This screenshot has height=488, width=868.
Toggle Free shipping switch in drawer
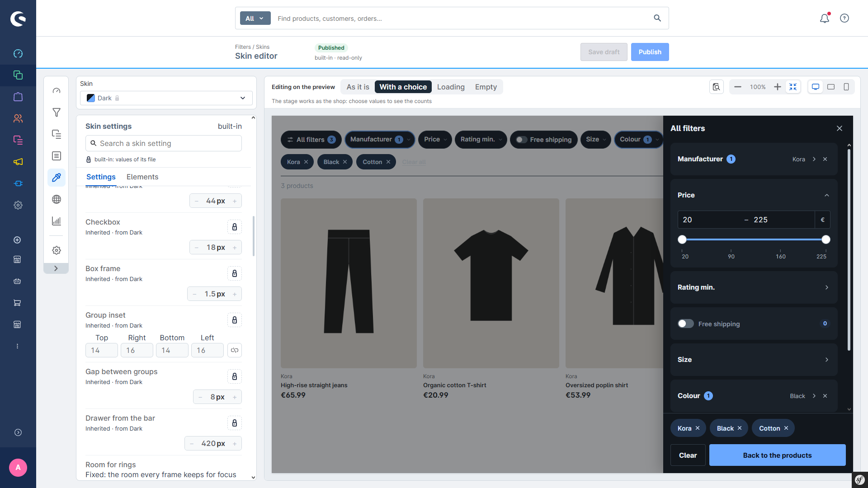(x=686, y=324)
